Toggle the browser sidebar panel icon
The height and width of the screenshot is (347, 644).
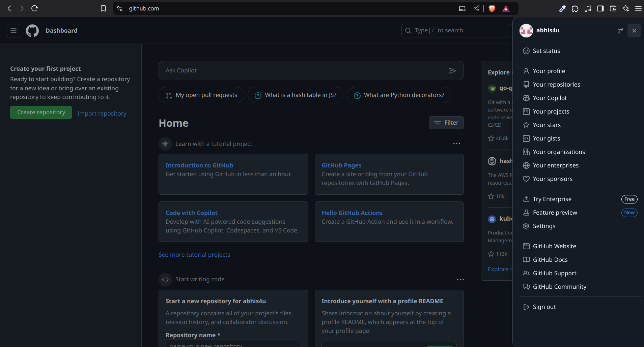point(600,8)
